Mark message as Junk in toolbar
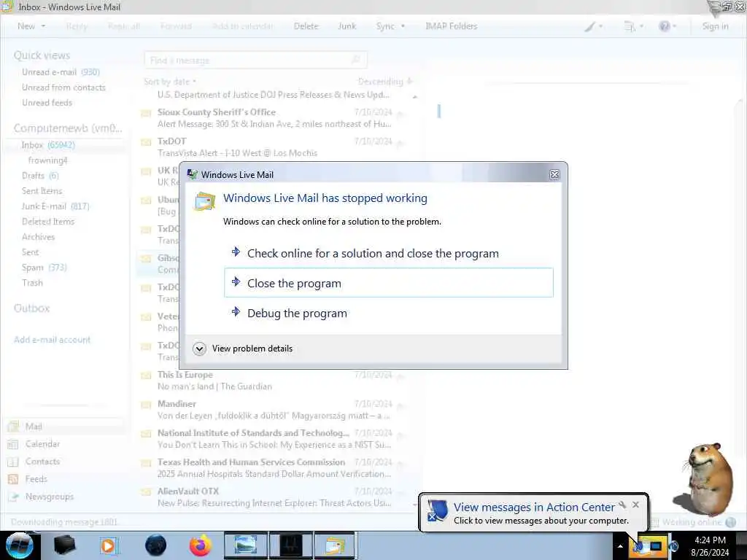This screenshot has width=747, height=560. pos(347,26)
